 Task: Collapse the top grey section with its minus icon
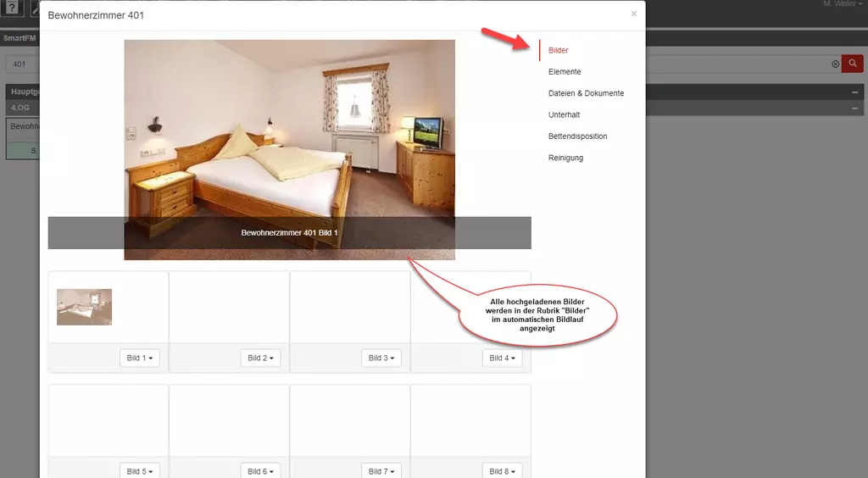click(x=855, y=92)
